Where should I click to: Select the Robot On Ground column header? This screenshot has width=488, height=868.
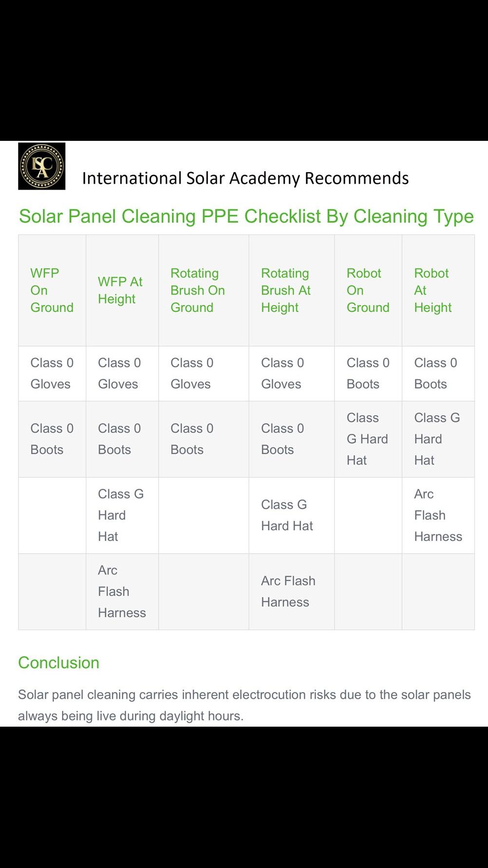click(x=368, y=290)
